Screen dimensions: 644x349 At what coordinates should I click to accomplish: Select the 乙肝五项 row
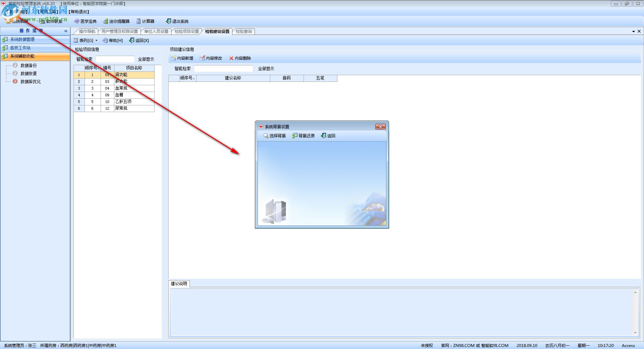click(x=114, y=102)
